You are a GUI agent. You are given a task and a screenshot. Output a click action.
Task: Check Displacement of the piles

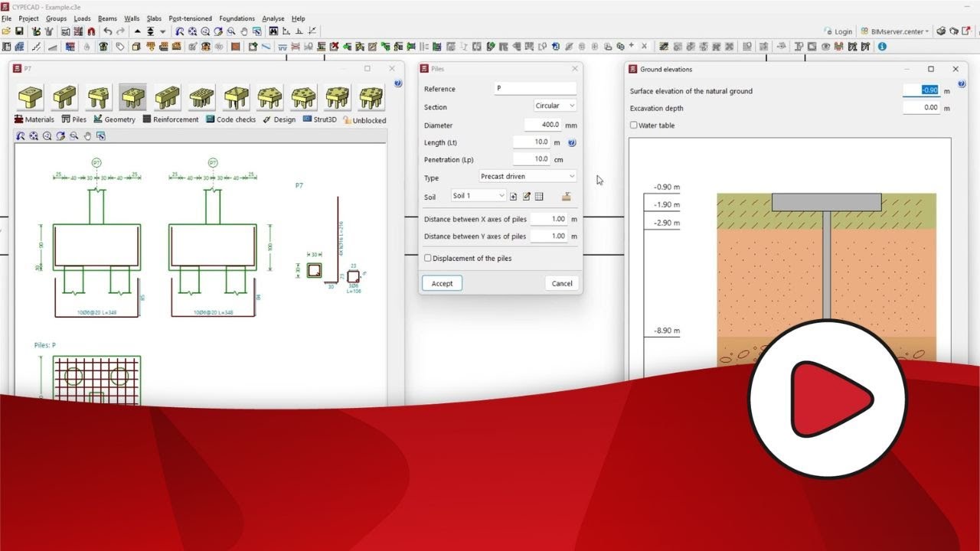(x=427, y=258)
